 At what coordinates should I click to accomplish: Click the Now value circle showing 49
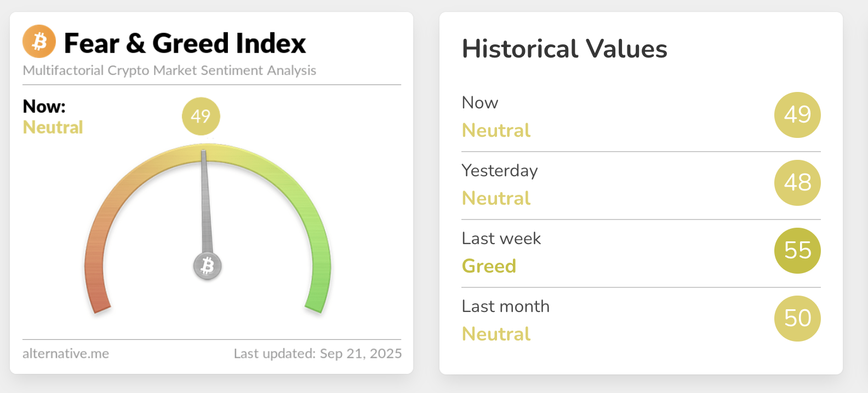point(797,115)
